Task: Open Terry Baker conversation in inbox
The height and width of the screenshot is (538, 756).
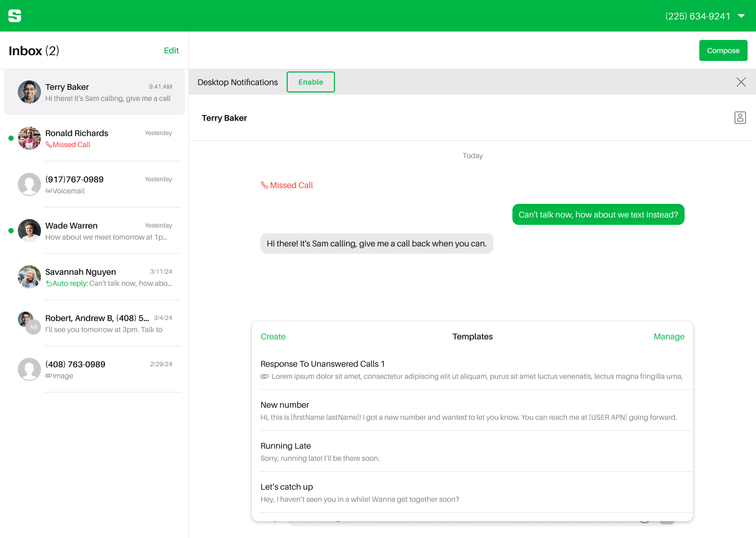Action: click(94, 92)
